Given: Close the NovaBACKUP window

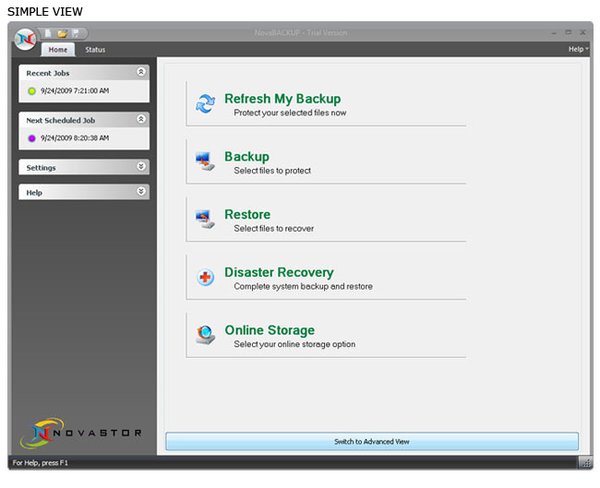Looking at the screenshot, I should click(583, 33).
